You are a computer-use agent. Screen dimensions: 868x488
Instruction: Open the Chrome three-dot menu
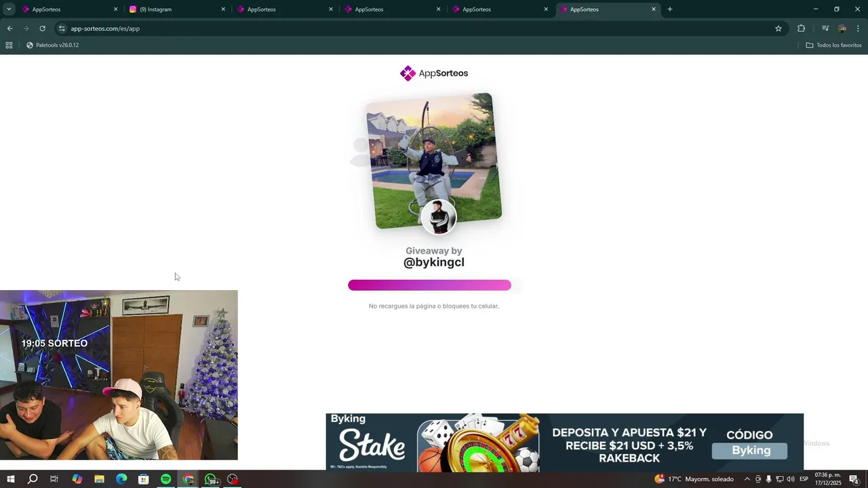pyautogui.click(x=858, y=28)
